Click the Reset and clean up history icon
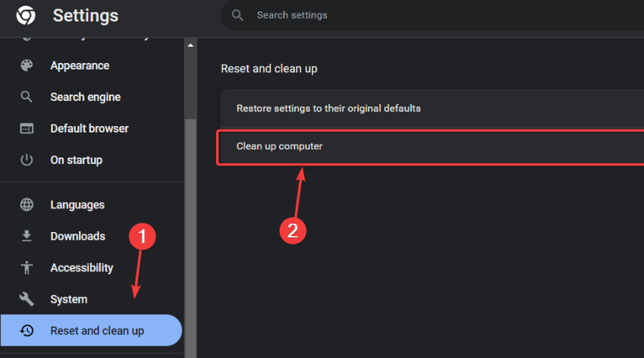This screenshot has height=358, width=644. tap(26, 331)
